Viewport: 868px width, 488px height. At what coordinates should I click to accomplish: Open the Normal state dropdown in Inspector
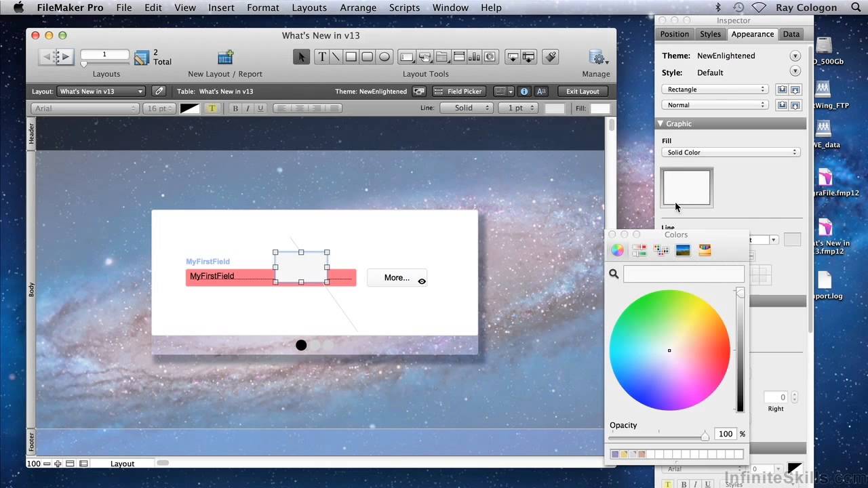pyautogui.click(x=715, y=105)
